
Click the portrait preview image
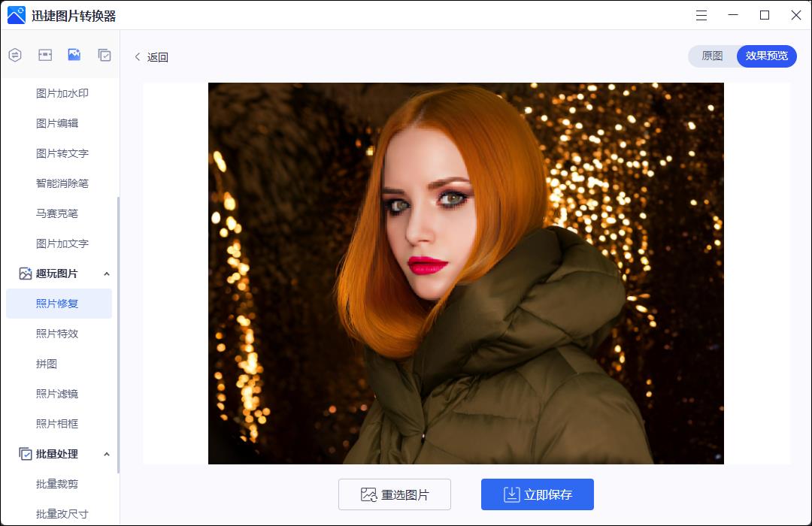(466, 274)
